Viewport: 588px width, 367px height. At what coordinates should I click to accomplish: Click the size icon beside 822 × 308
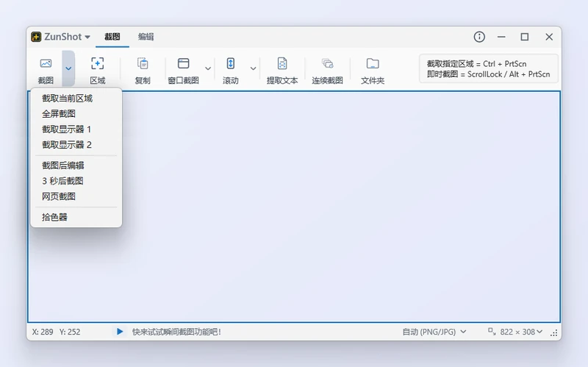click(x=491, y=331)
